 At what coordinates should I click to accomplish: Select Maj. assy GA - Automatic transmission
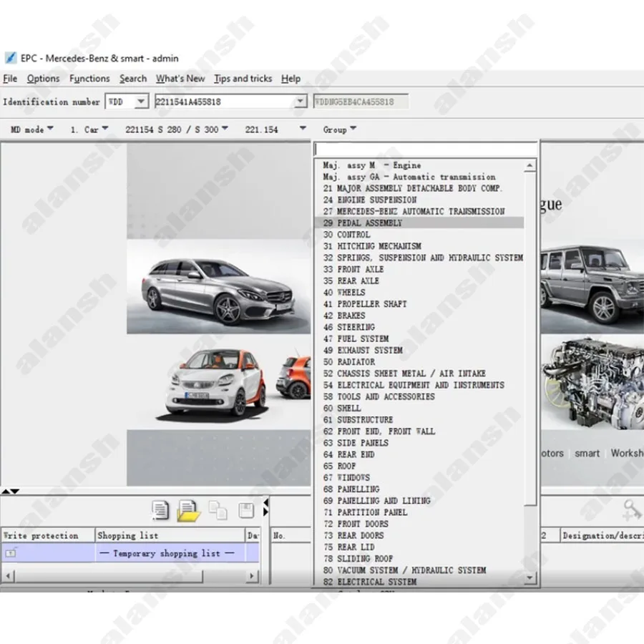click(419, 177)
